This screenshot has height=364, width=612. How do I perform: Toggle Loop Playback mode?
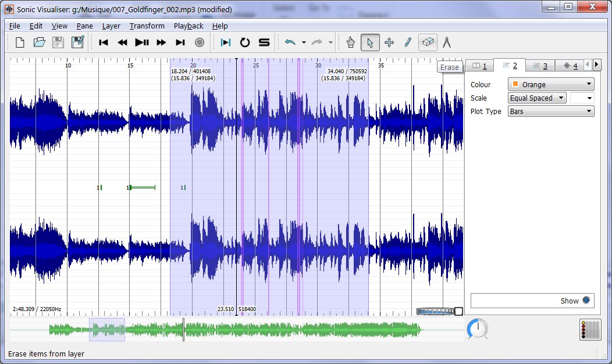pos(245,42)
